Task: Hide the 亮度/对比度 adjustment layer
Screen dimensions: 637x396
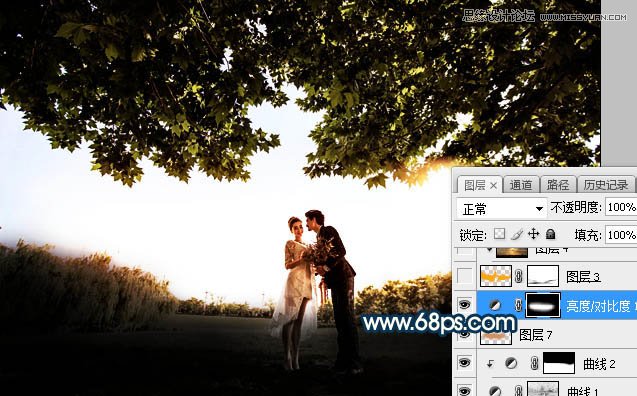Action: pos(465,304)
